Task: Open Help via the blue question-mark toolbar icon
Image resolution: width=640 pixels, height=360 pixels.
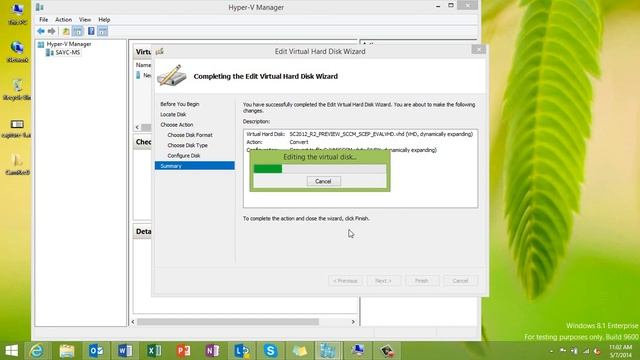Action: [91, 31]
